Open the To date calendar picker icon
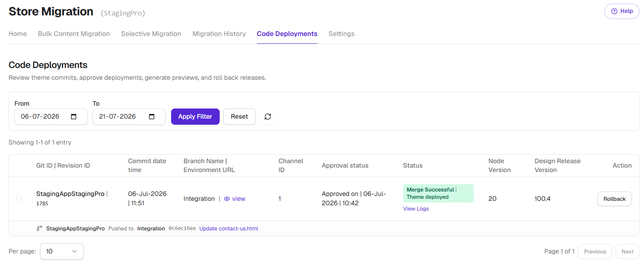The height and width of the screenshot is (266, 644). (152, 117)
